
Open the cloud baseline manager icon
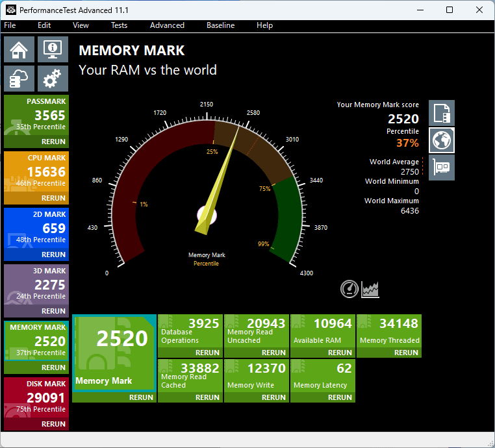19,79
